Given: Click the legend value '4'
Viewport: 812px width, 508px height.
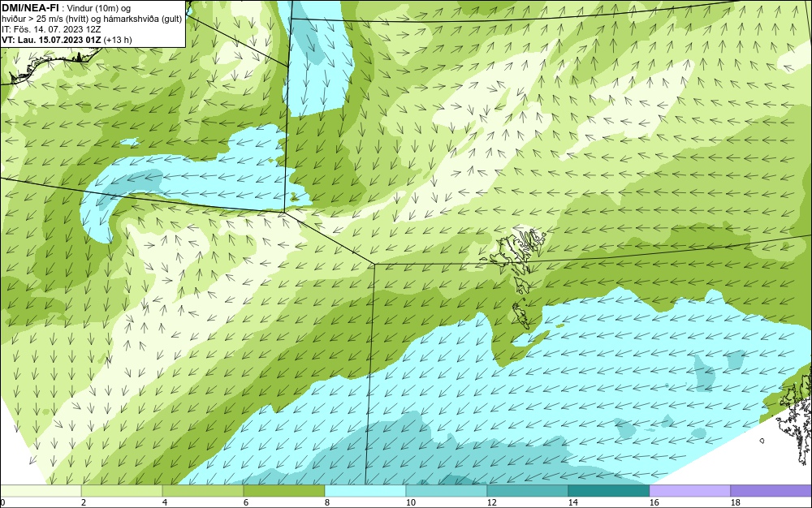Looking at the screenshot, I should pos(165,502).
